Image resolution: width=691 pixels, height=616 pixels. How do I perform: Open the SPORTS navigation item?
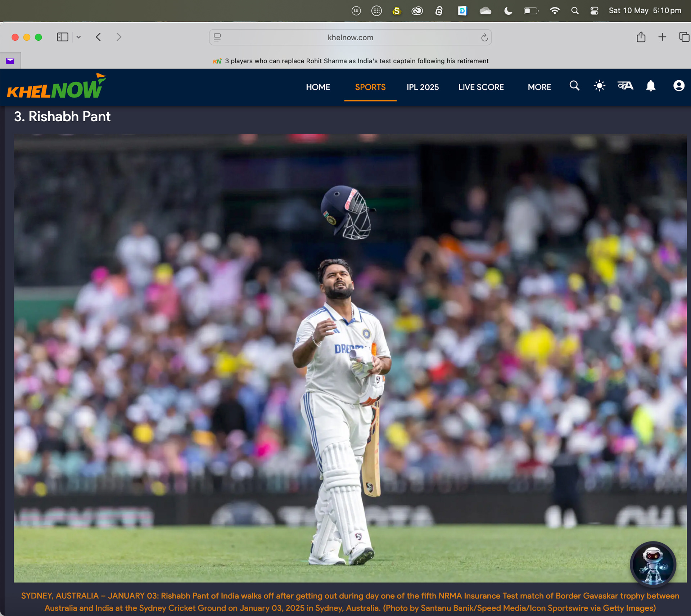pyautogui.click(x=370, y=87)
